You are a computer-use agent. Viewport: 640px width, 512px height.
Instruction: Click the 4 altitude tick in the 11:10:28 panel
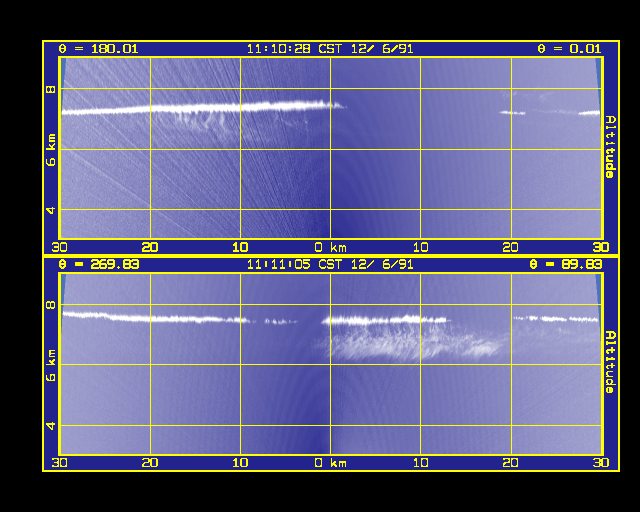(51, 210)
